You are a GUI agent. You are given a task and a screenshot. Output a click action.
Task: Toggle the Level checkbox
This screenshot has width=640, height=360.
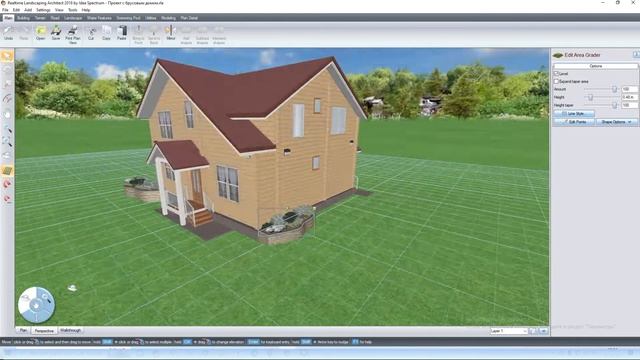click(556, 73)
